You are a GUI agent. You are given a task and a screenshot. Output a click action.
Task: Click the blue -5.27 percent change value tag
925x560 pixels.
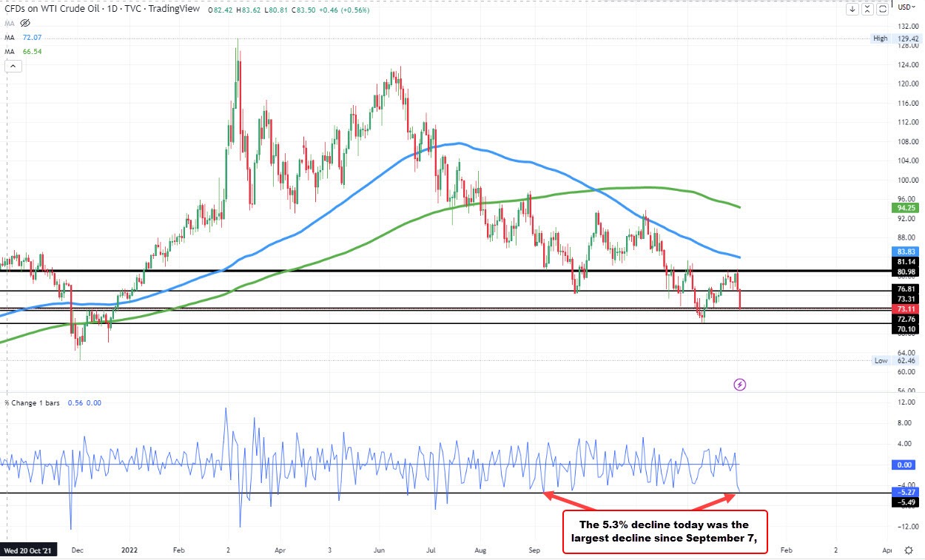point(906,491)
